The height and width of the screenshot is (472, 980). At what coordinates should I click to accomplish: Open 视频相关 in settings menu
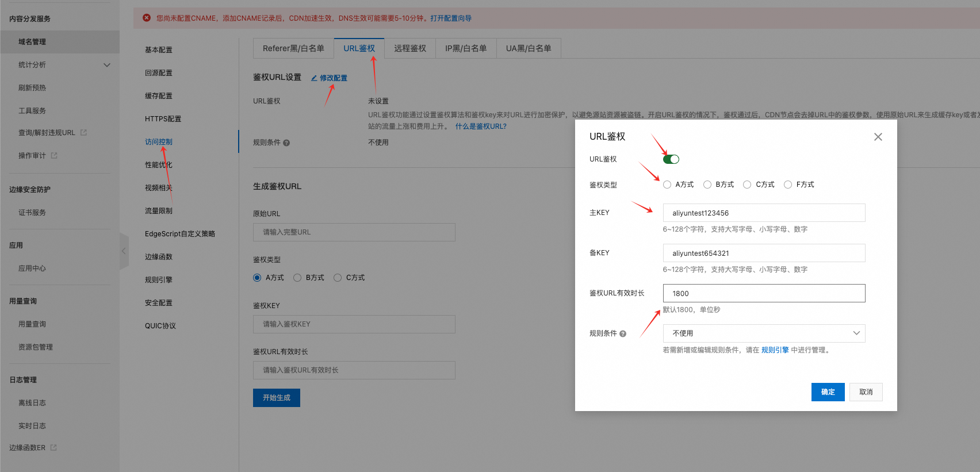pyautogui.click(x=159, y=188)
